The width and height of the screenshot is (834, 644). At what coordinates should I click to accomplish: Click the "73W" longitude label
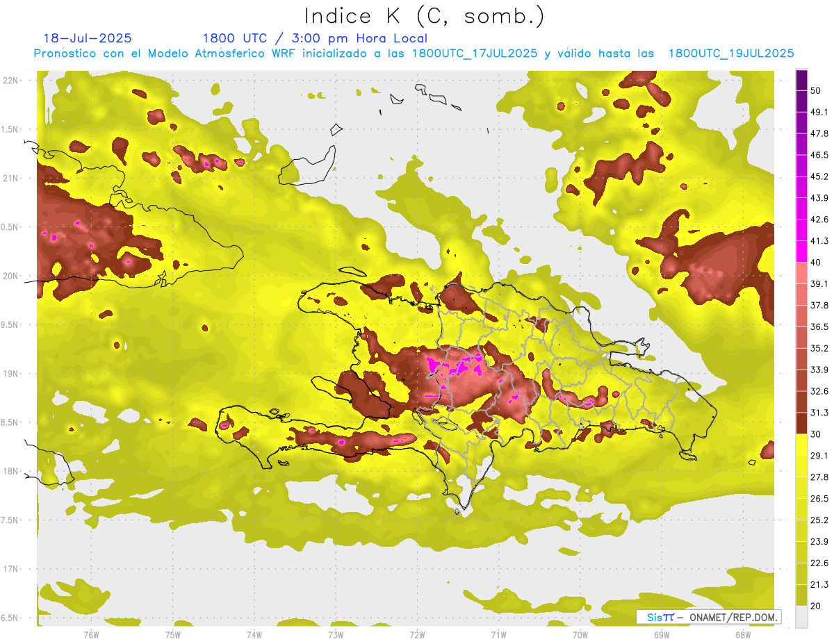pos(336,634)
